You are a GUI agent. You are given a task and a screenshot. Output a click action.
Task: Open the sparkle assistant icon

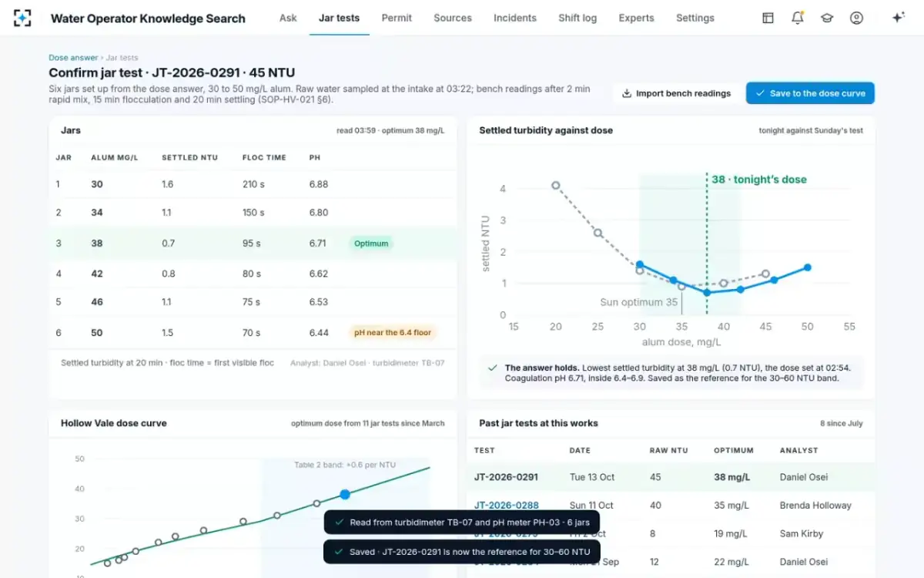pyautogui.click(x=898, y=18)
